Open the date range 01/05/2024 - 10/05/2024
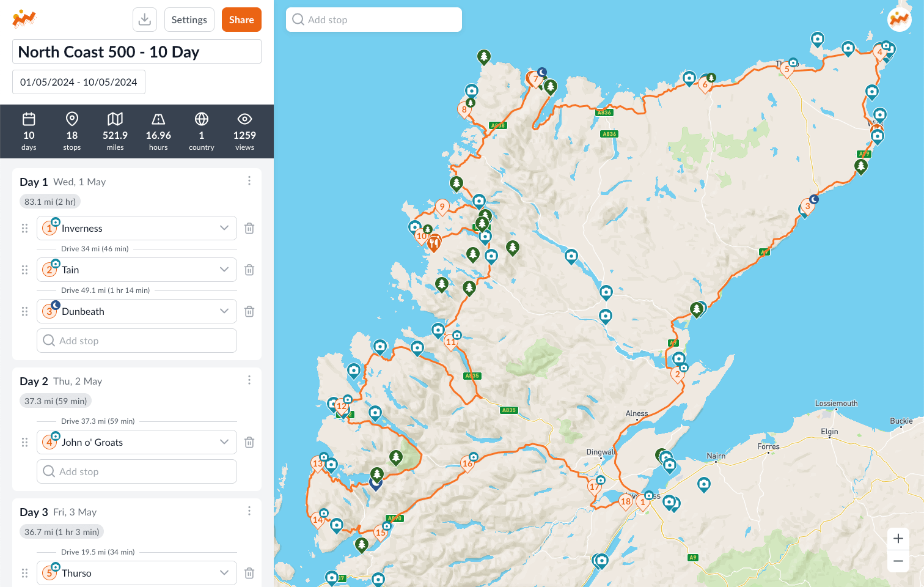 (79, 82)
